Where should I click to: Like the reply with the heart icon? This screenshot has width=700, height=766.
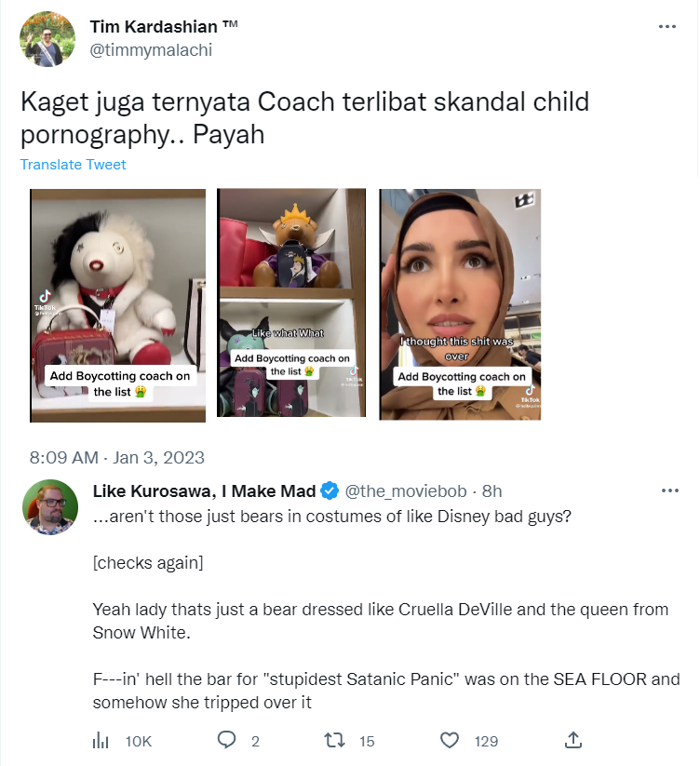(x=450, y=741)
